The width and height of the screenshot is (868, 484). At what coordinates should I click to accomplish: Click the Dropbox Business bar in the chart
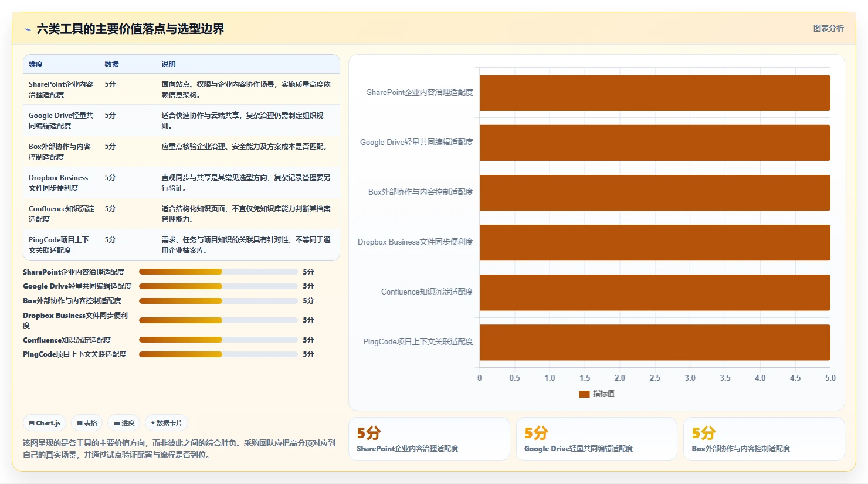point(655,242)
